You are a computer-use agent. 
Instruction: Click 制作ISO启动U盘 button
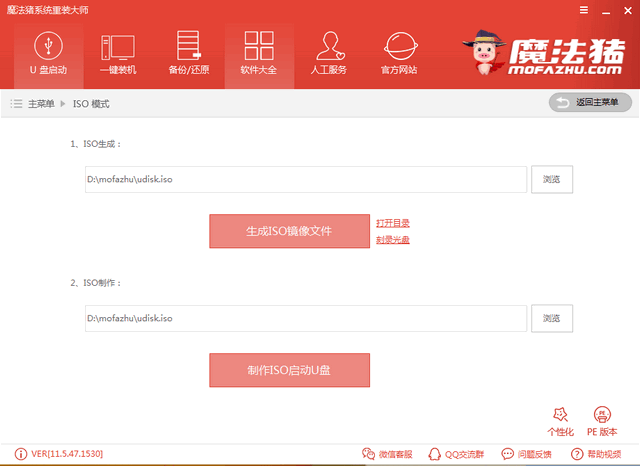point(289,370)
